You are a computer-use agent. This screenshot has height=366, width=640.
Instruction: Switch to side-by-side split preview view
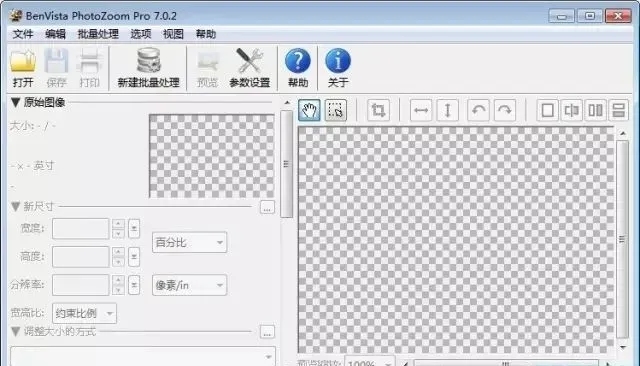595,110
